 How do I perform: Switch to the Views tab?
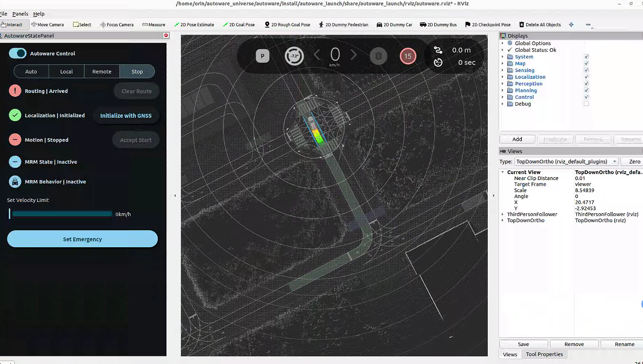pos(510,354)
